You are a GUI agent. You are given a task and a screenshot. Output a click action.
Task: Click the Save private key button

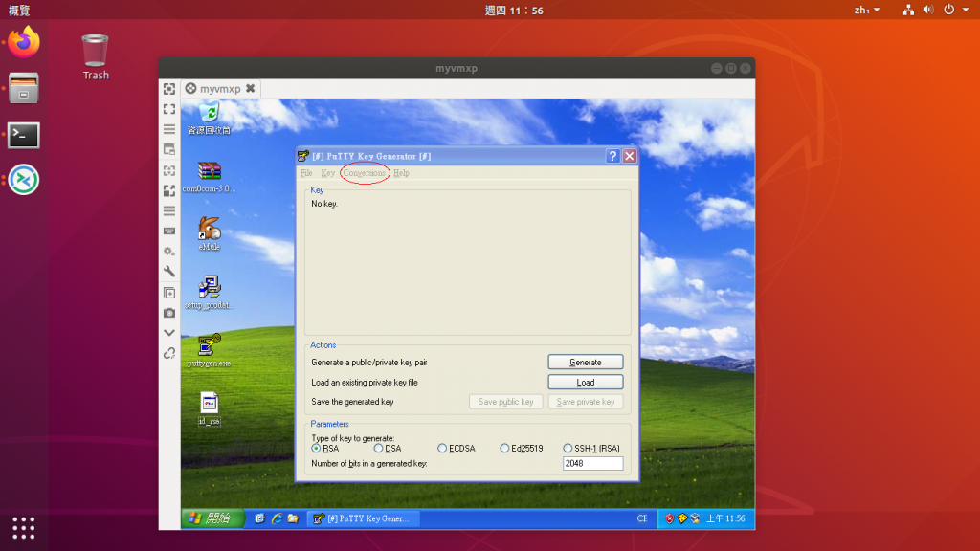[586, 402]
